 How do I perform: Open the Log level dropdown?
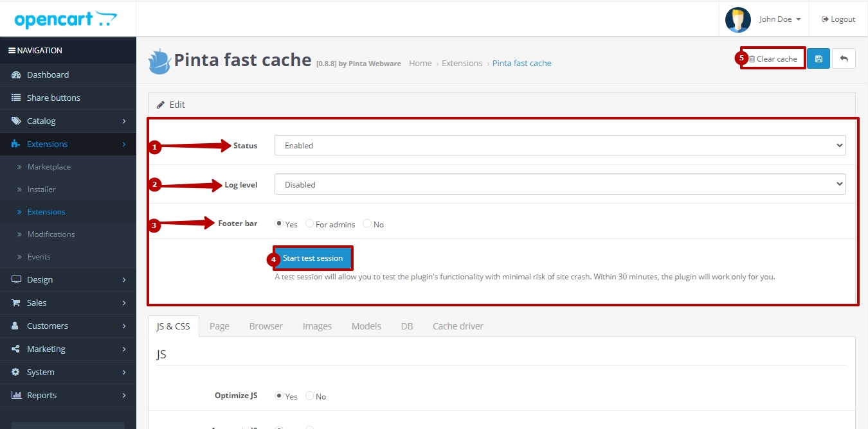560,184
